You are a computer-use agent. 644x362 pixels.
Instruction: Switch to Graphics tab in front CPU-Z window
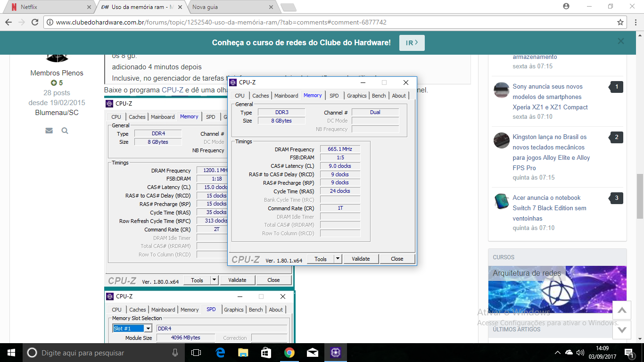357,96
